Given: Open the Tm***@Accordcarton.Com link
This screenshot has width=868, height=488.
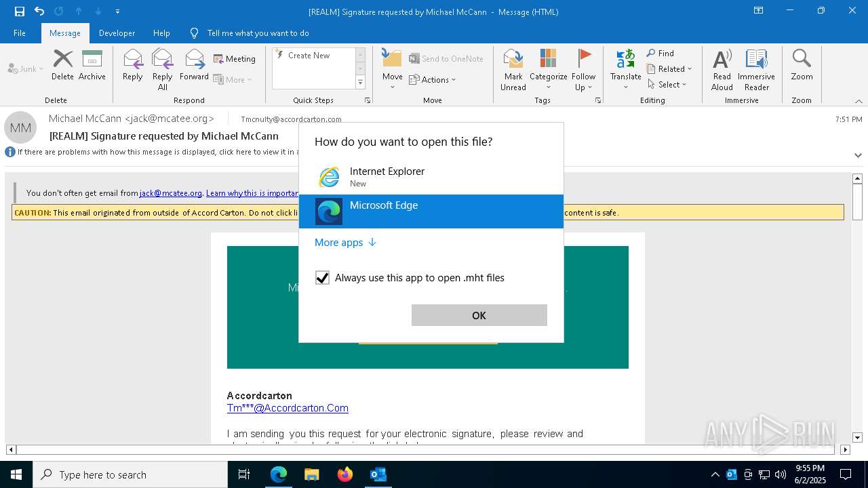Looking at the screenshot, I should click(x=288, y=408).
